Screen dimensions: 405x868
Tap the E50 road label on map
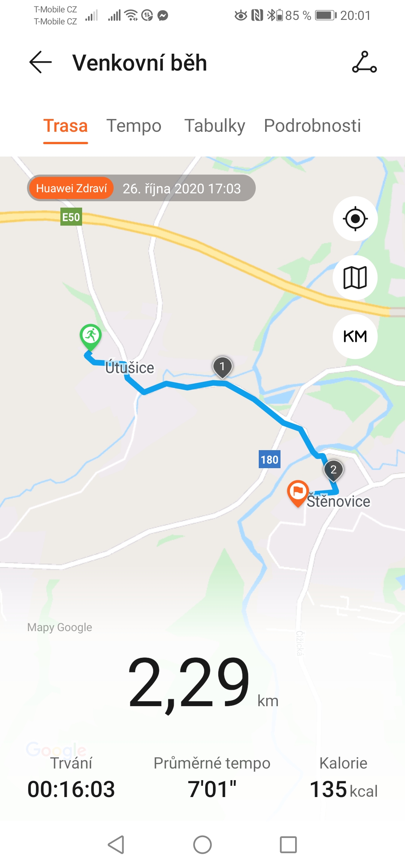(71, 217)
